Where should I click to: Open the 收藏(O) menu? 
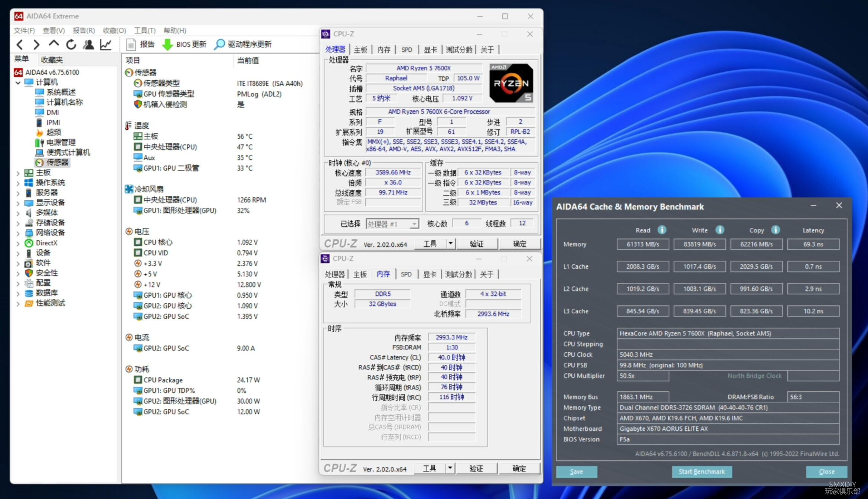tap(114, 30)
